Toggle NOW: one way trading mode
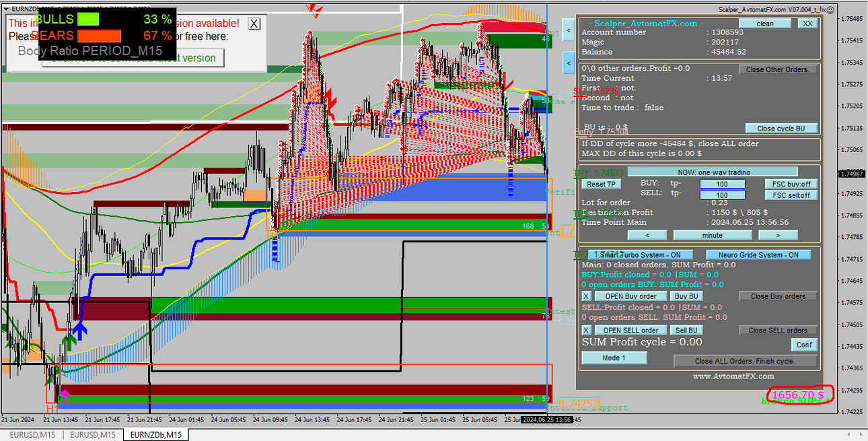This screenshot has width=868, height=441. 713,172
